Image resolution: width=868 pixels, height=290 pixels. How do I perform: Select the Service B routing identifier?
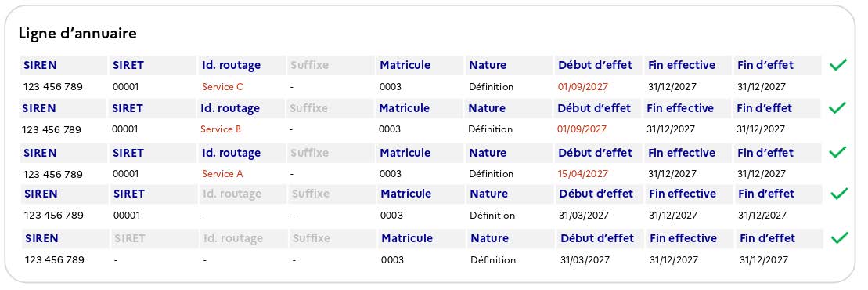[221, 129]
